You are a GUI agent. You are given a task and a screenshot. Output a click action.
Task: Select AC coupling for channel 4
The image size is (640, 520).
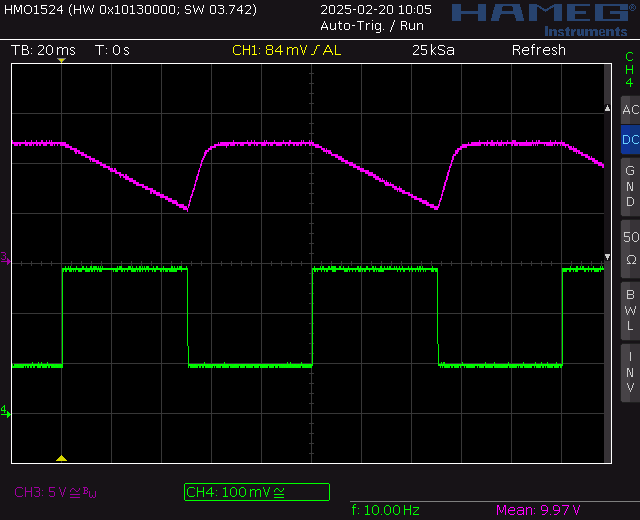pos(629,109)
